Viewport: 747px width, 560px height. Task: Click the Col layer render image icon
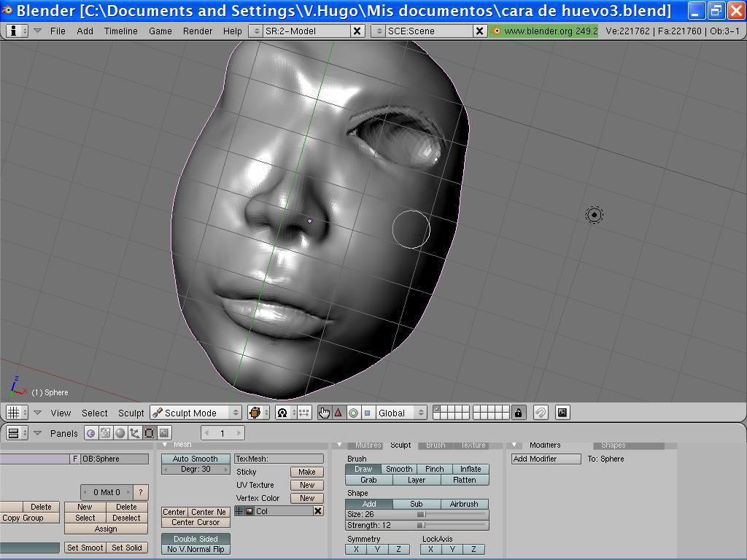click(249, 511)
